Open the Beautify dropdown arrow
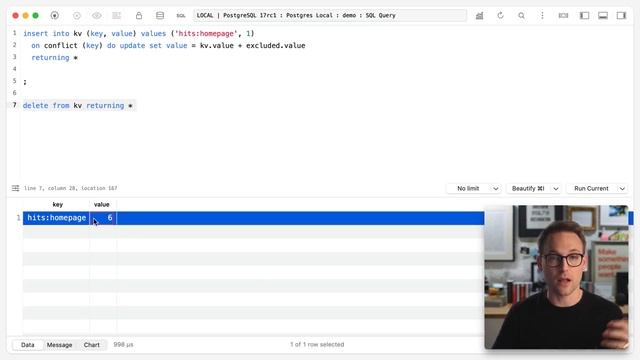The image size is (640, 360). click(x=556, y=189)
